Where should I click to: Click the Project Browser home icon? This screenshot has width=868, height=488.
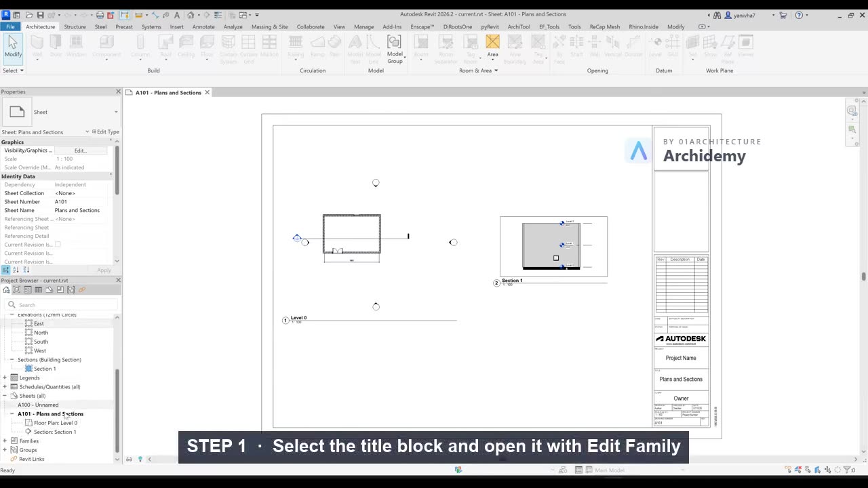[6, 290]
